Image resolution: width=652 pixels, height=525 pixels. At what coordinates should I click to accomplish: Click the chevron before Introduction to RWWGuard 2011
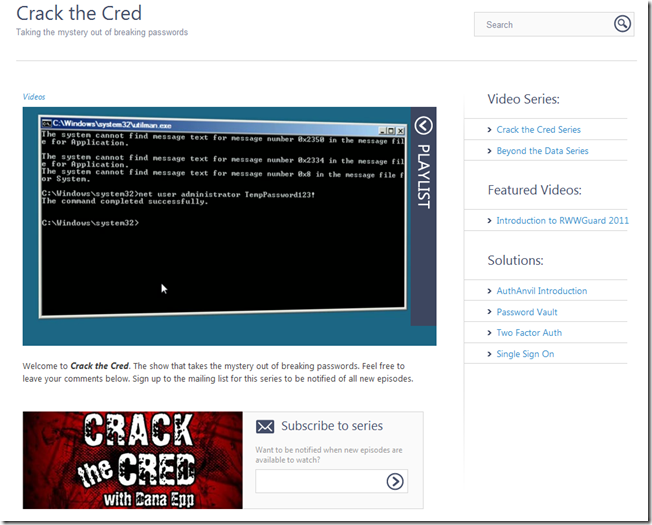pyautogui.click(x=489, y=221)
